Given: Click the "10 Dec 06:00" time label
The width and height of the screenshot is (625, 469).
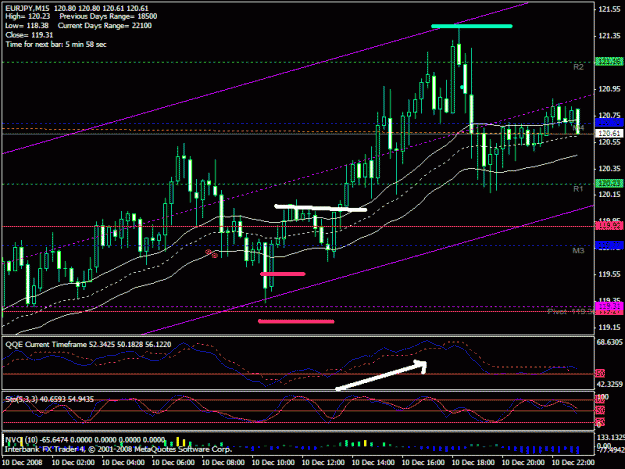Looking at the screenshot, I should 173,463.
